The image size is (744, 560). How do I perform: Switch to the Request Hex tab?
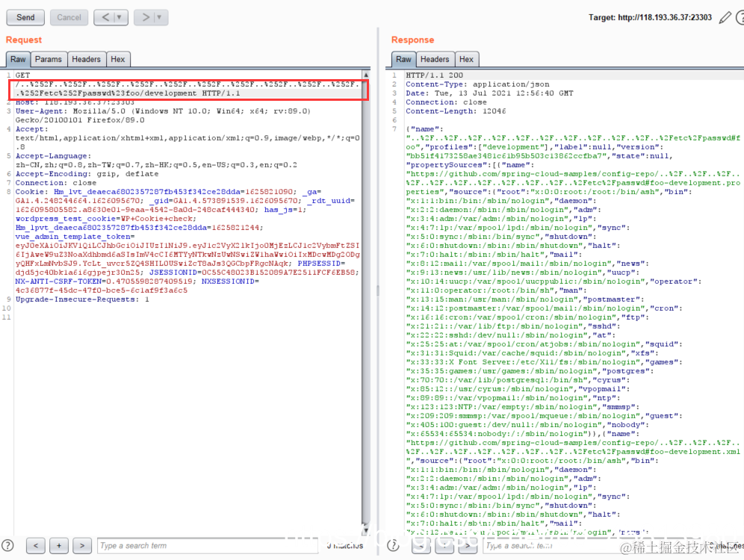[x=118, y=59]
